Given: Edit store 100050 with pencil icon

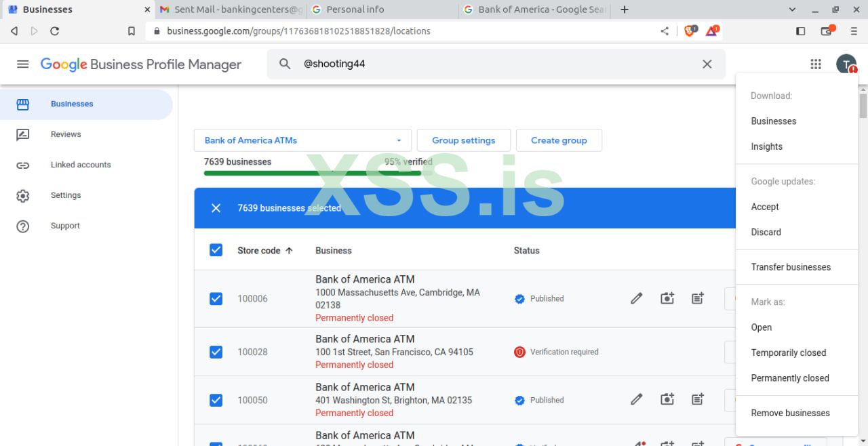Looking at the screenshot, I should [636, 400].
